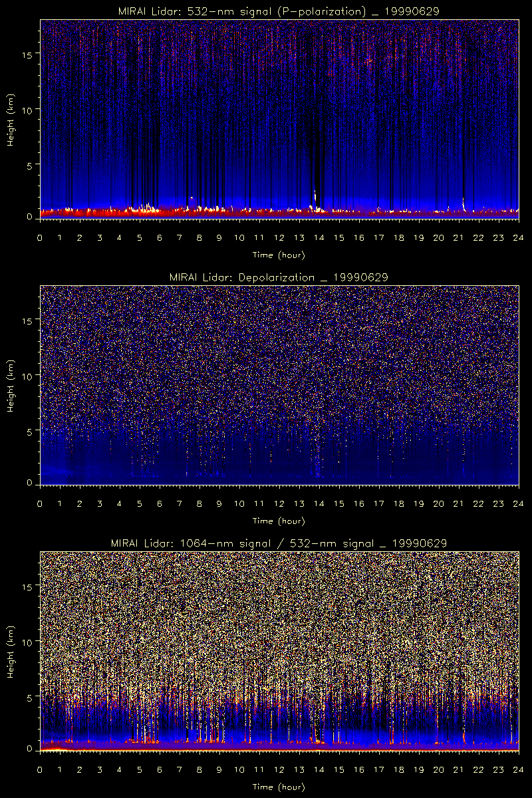
Task: Click hour 0 on the bottom plot's time axis
Action: [x=40, y=769]
